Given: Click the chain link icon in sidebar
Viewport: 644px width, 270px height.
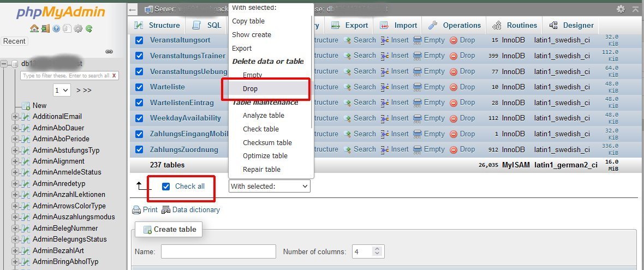Looking at the screenshot, I should (109, 52).
